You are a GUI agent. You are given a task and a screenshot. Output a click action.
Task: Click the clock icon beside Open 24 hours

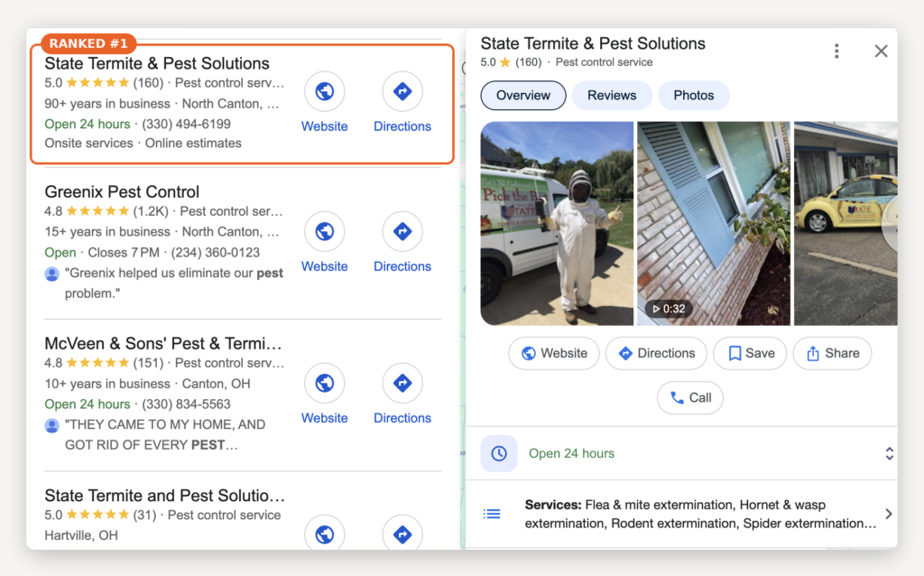point(499,453)
